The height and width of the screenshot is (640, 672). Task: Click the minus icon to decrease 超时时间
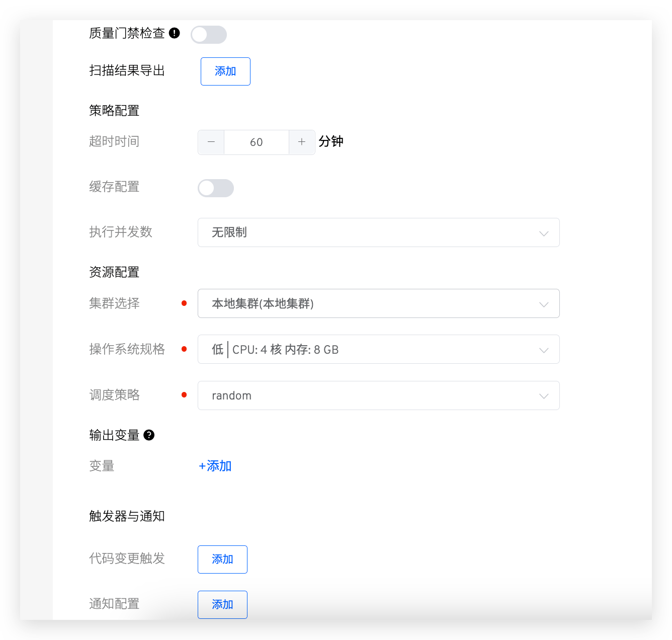211,142
